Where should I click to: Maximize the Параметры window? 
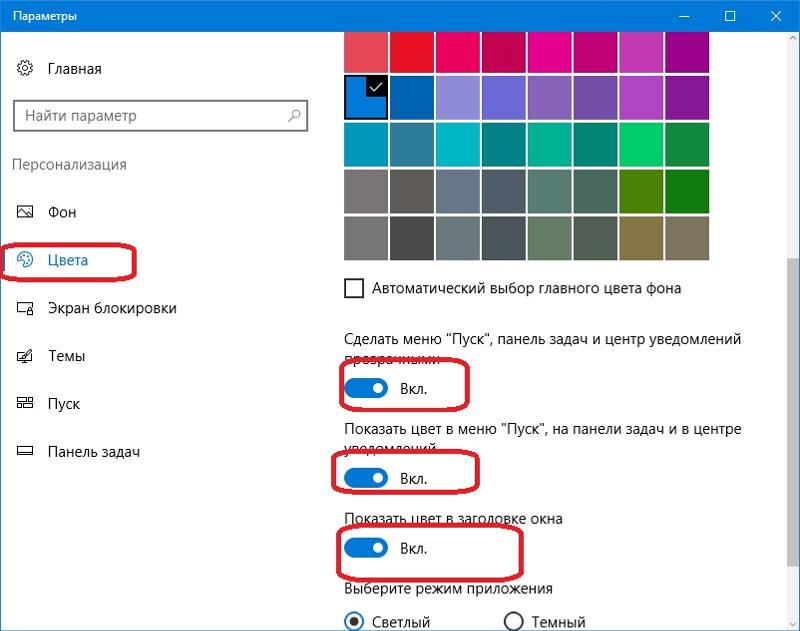pyautogui.click(x=730, y=16)
